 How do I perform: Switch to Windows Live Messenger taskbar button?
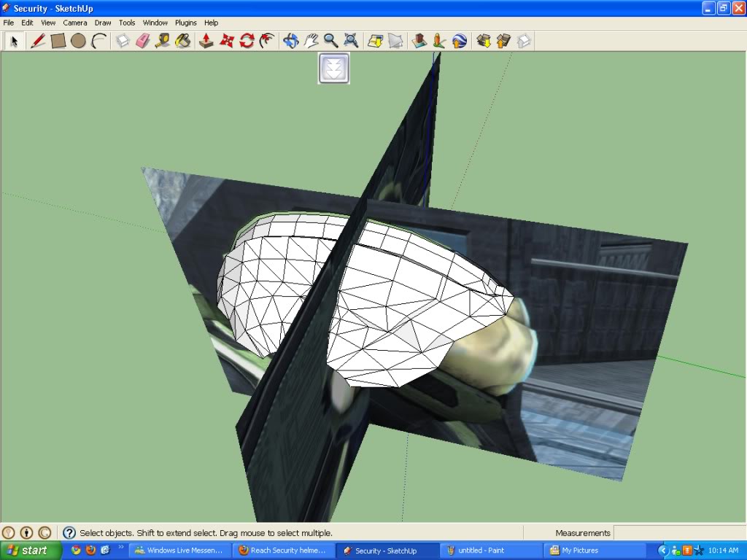point(179,551)
